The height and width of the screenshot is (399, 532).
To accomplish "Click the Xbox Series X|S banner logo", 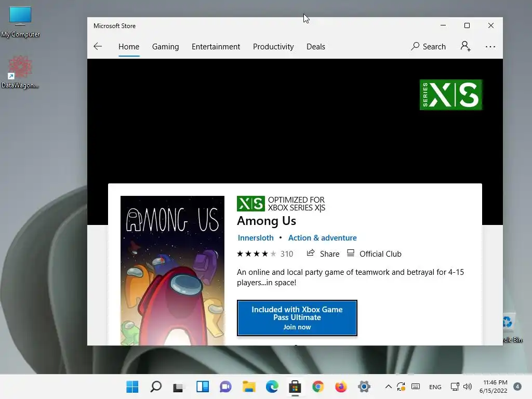I will point(451,95).
